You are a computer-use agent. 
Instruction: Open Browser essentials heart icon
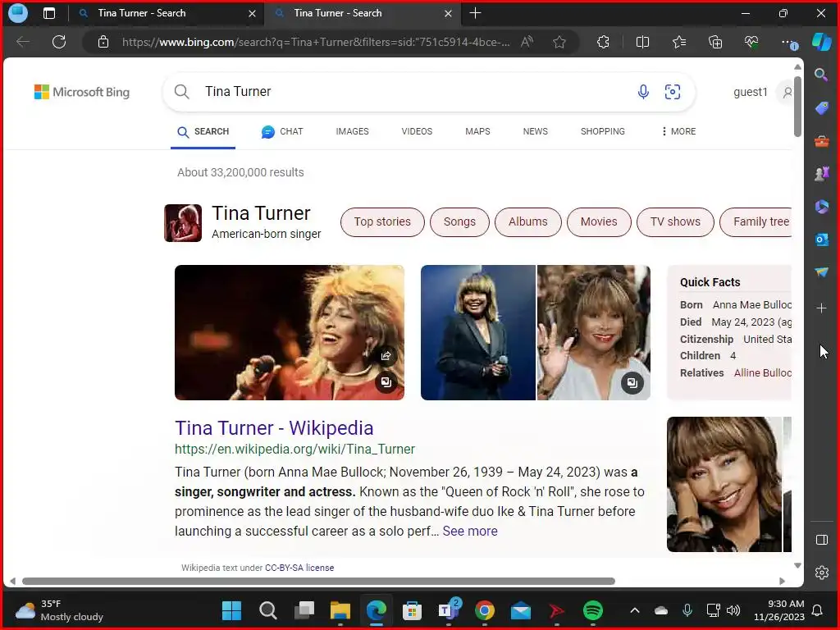(x=751, y=42)
